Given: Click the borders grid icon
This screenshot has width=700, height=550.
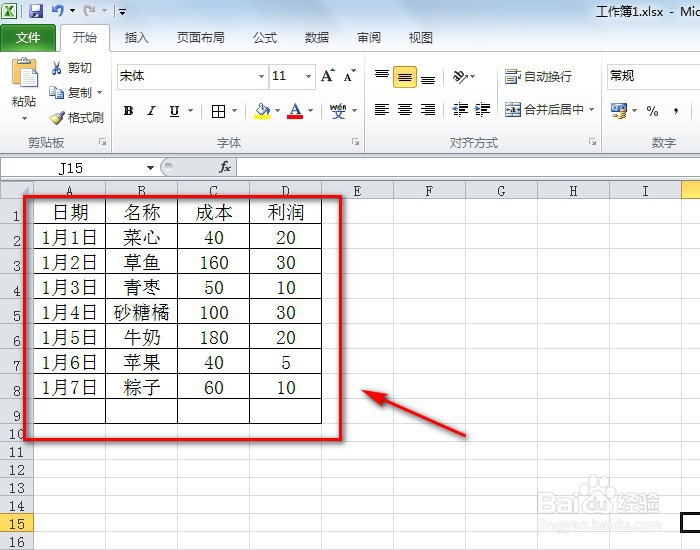Looking at the screenshot, I should (218, 111).
